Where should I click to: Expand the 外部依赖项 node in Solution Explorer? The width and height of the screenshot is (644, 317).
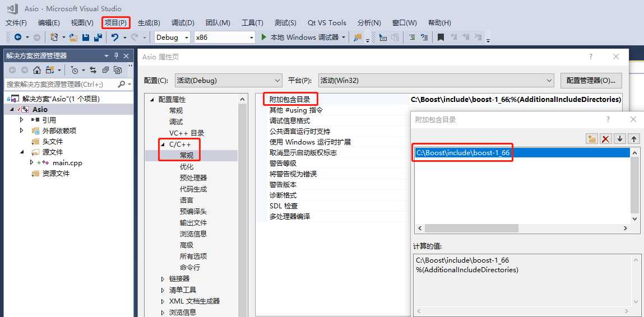[x=22, y=130]
